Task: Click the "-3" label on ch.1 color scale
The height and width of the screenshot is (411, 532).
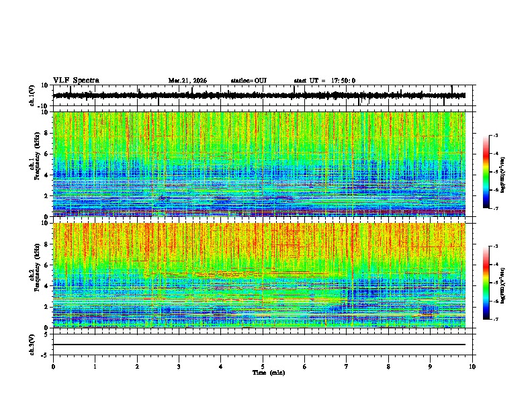Action: pos(495,135)
